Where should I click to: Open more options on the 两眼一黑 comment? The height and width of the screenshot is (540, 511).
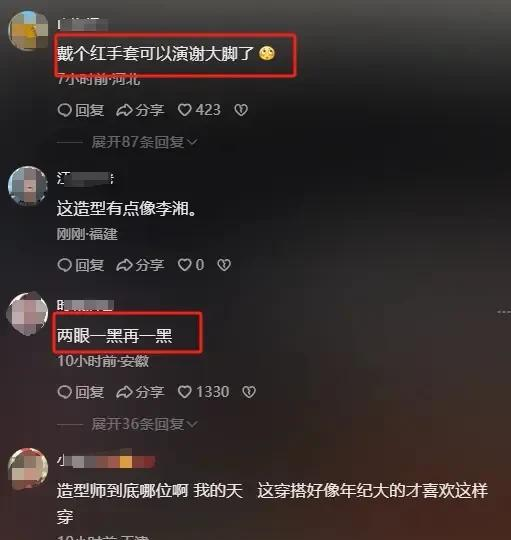[x=504, y=312]
